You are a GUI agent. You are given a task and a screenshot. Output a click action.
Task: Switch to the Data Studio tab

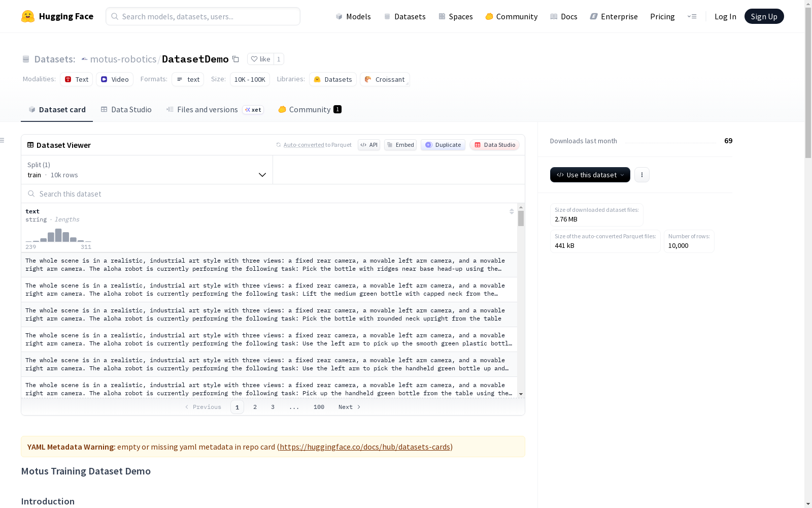(x=126, y=109)
